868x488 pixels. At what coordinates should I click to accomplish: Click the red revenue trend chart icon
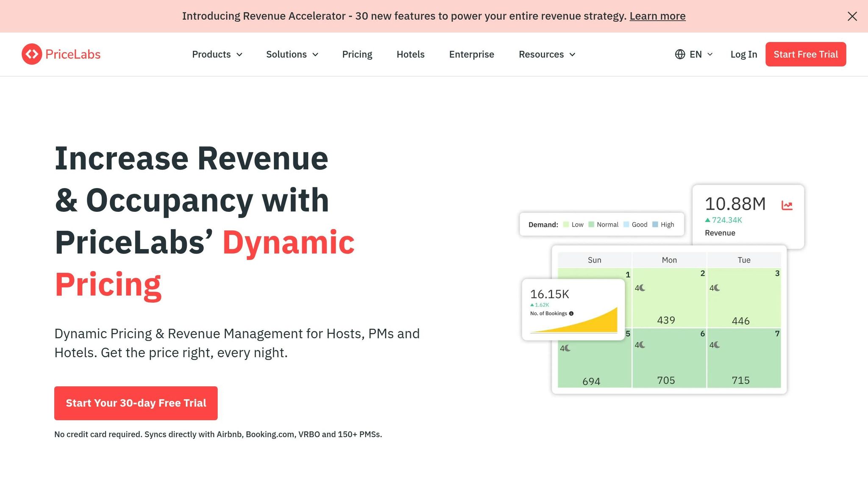[787, 205]
